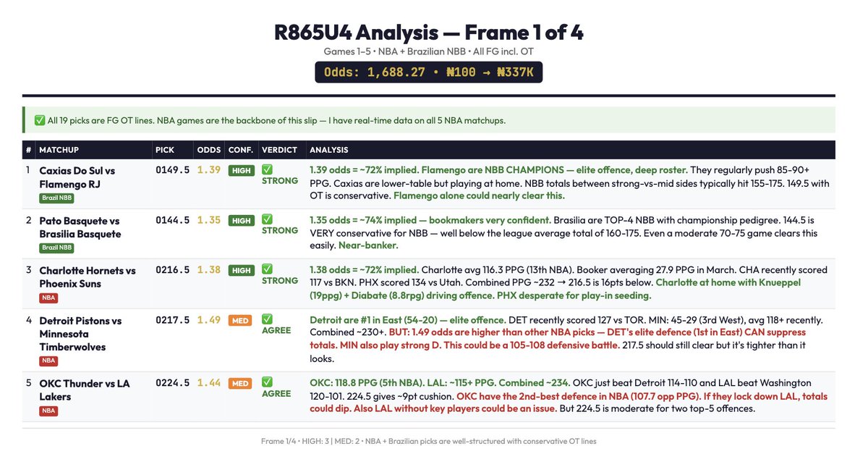Click the NBA badge under OKC Thunder matchup
Screen dimensions: 868x475
pos(48,411)
